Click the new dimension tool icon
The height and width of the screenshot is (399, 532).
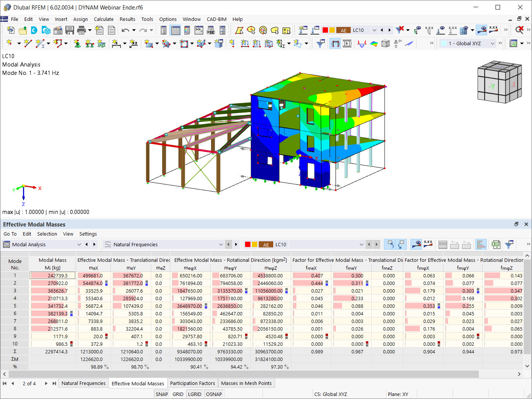tap(116, 44)
